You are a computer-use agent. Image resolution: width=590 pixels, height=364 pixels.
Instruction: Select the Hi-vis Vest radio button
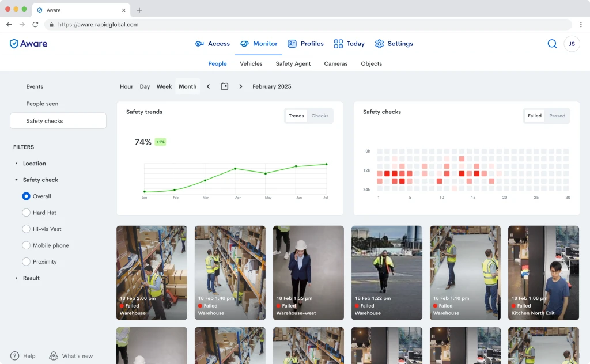(26, 229)
